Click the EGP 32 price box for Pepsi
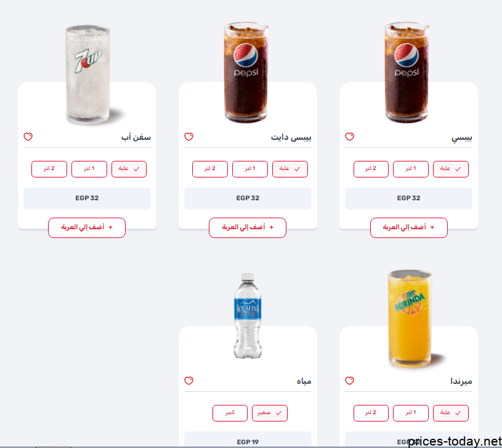 [408, 198]
